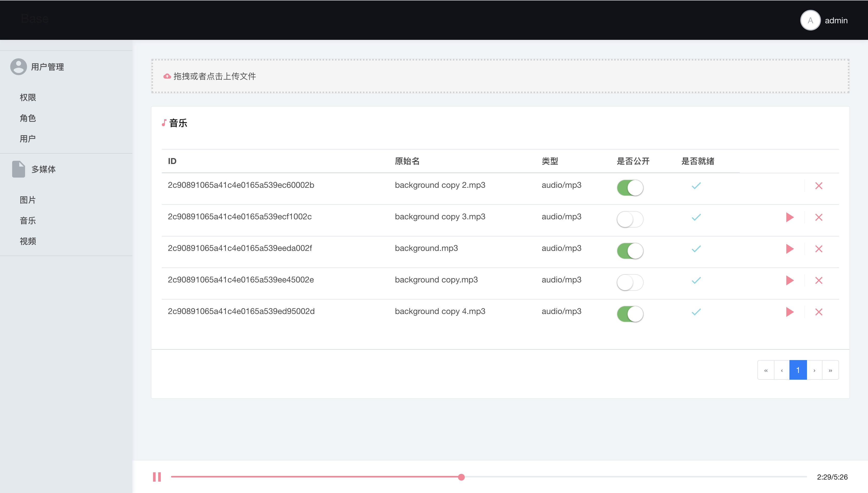The height and width of the screenshot is (493, 868).
Task: Delete background copy.mp3 entry
Action: tap(819, 280)
